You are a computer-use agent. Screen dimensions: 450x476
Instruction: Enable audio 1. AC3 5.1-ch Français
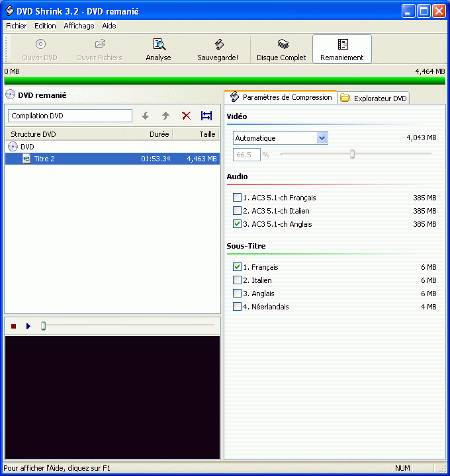(237, 198)
